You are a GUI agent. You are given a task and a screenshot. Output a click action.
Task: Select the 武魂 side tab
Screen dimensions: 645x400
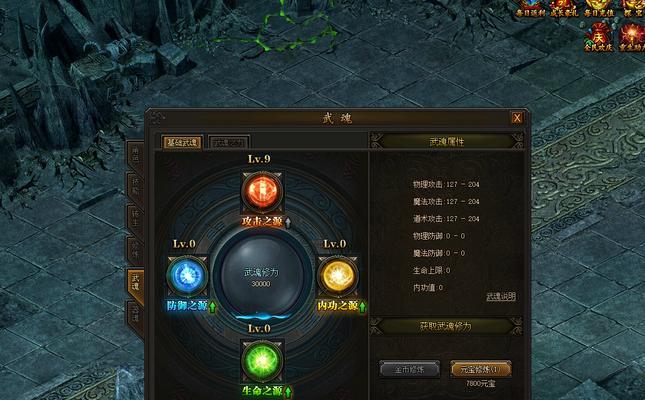(x=136, y=282)
